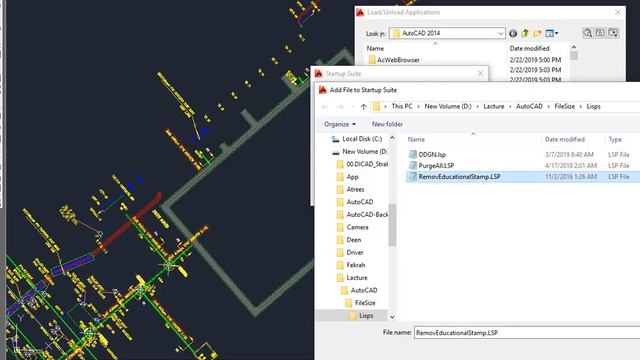
Task: Open the Organize dropdown menu
Action: coord(340,124)
